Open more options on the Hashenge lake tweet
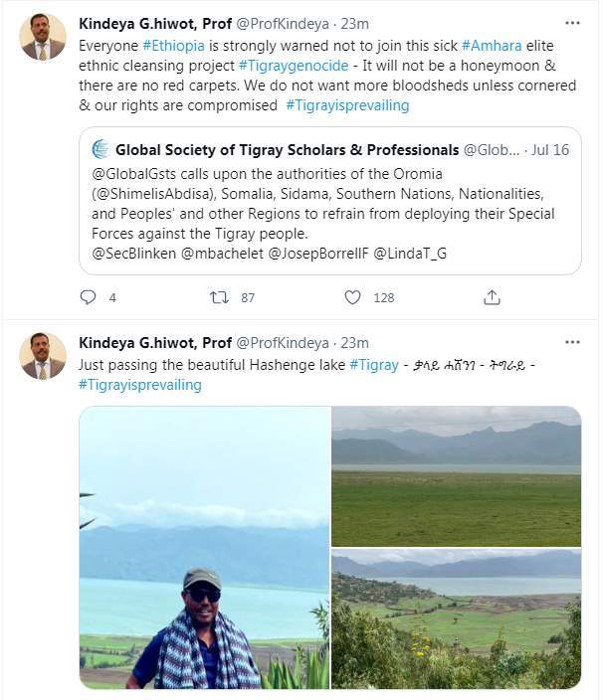603x700 pixels. (x=572, y=342)
